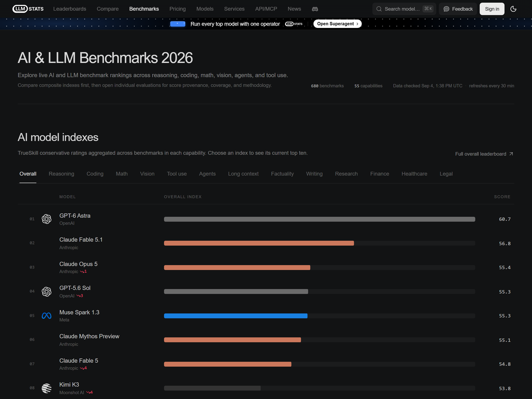Select the Overall index tab
The image size is (532, 399).
[28, 174]
